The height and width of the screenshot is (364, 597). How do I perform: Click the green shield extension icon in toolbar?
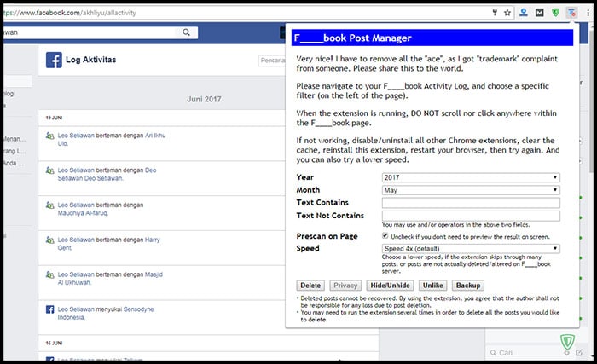click(557, 14)
